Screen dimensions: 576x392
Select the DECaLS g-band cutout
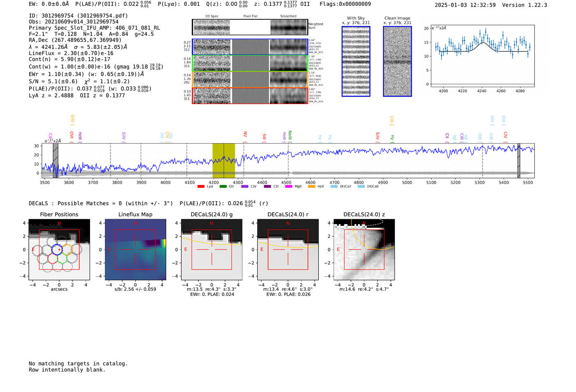click(211, 250)
